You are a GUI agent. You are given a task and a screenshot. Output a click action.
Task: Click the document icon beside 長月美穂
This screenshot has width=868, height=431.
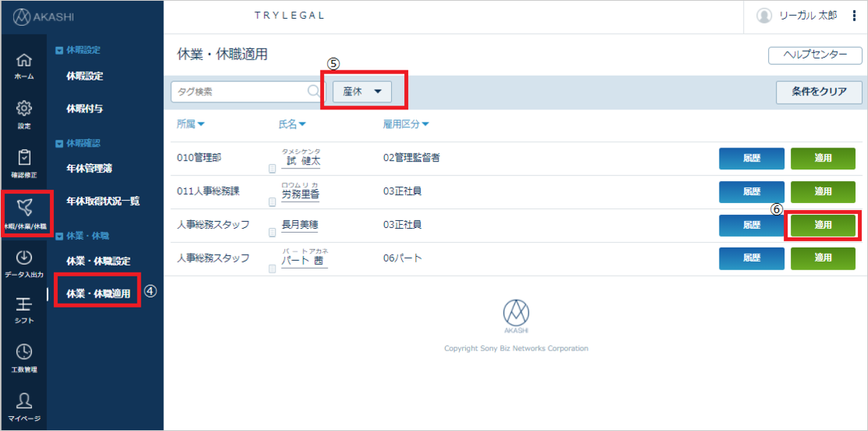[272, 233]
